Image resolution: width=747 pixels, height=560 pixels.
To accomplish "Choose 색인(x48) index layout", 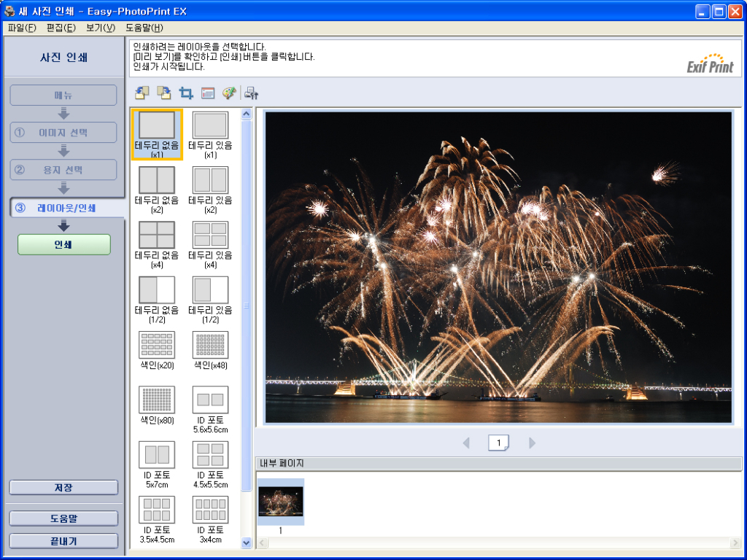I will [x=210, y=351].
